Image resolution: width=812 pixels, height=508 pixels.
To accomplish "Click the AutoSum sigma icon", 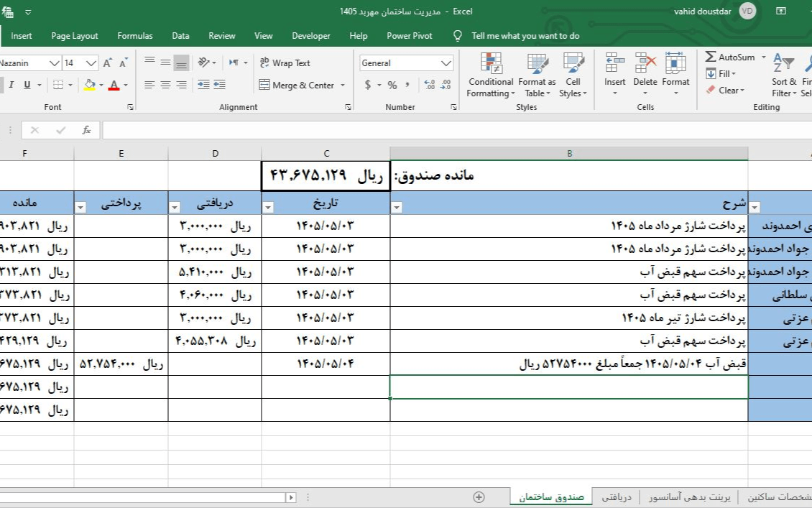I will pyautogui.click(x=711, y=57).
